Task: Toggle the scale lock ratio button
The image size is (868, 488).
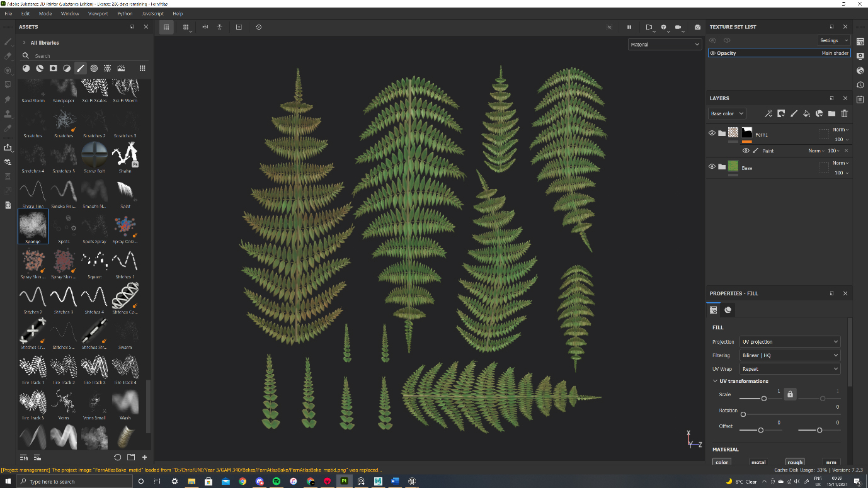Action: [x=790, y=394]
